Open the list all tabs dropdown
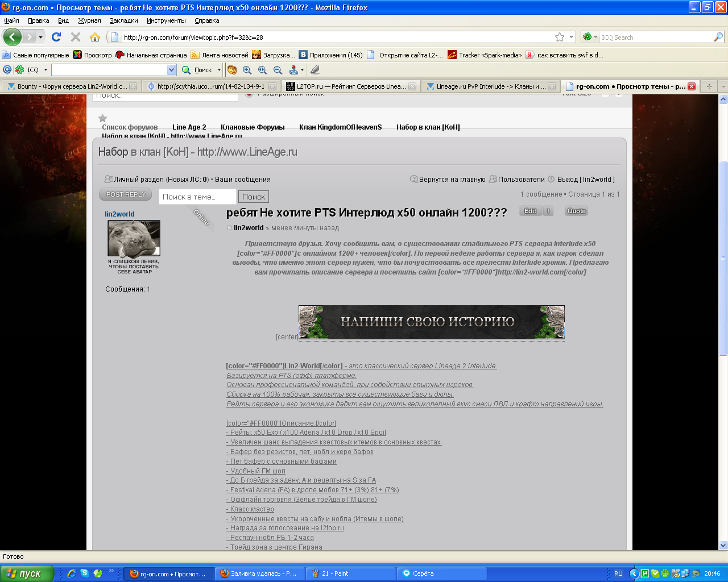 coord(723,86)
